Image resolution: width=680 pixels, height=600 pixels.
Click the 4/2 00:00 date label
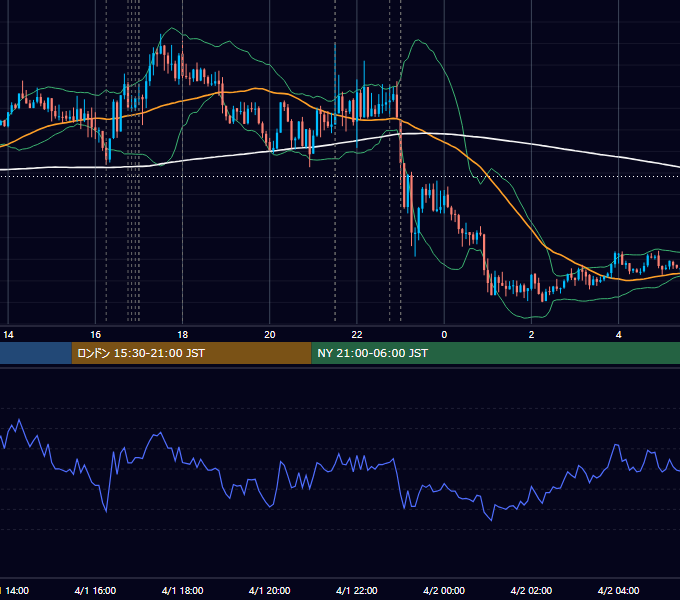(444, 591)
